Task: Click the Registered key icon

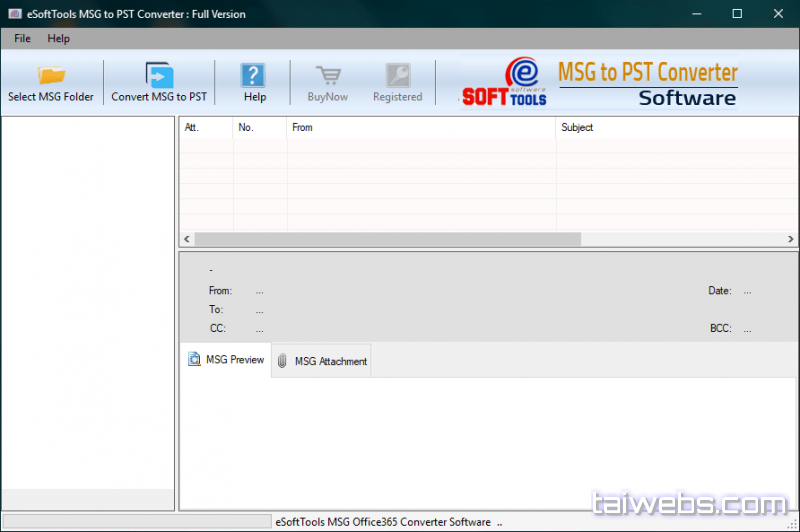Action: 397,76
